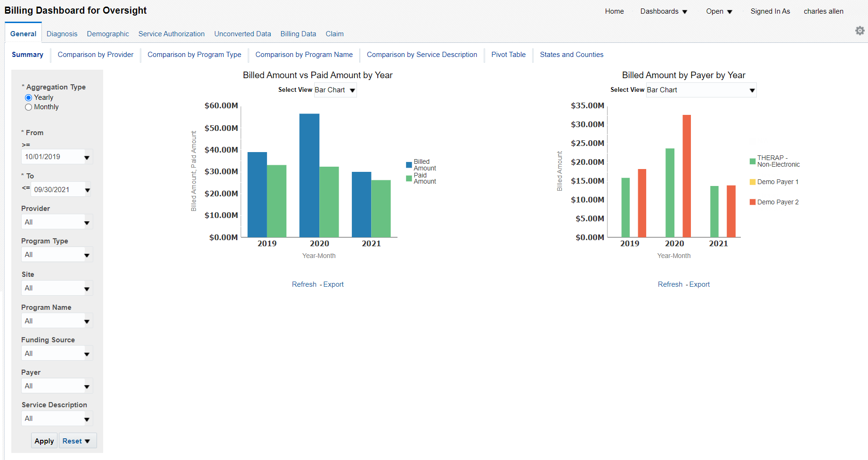Open the Payer filter dropdown
This screenshot has width=868, height=460.
click(x=87, y=386)
